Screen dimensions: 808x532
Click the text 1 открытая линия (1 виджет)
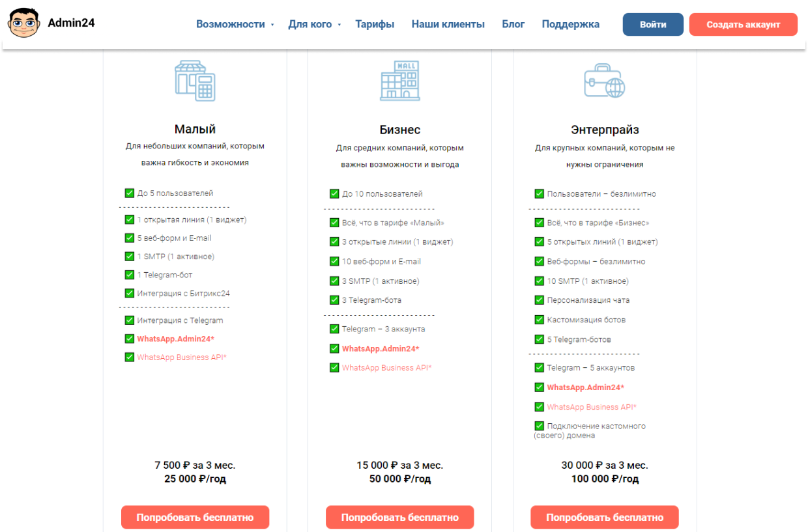[x=192, y=219]
